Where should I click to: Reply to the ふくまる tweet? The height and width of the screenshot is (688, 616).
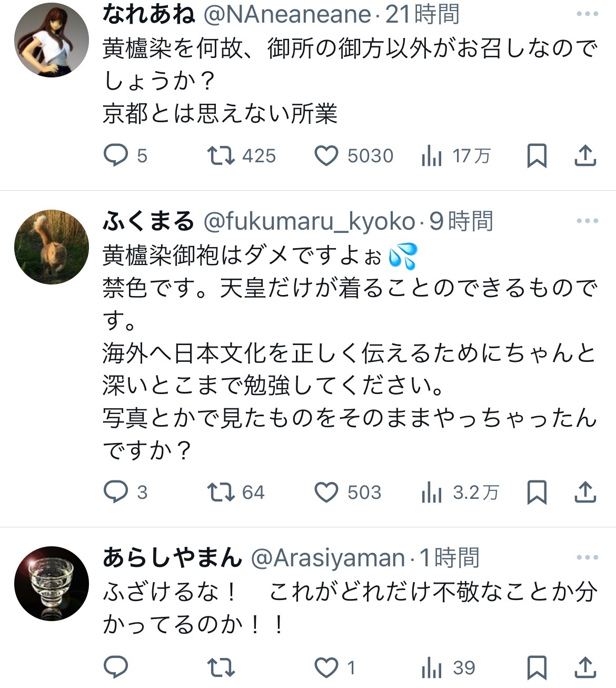[116, 492]
